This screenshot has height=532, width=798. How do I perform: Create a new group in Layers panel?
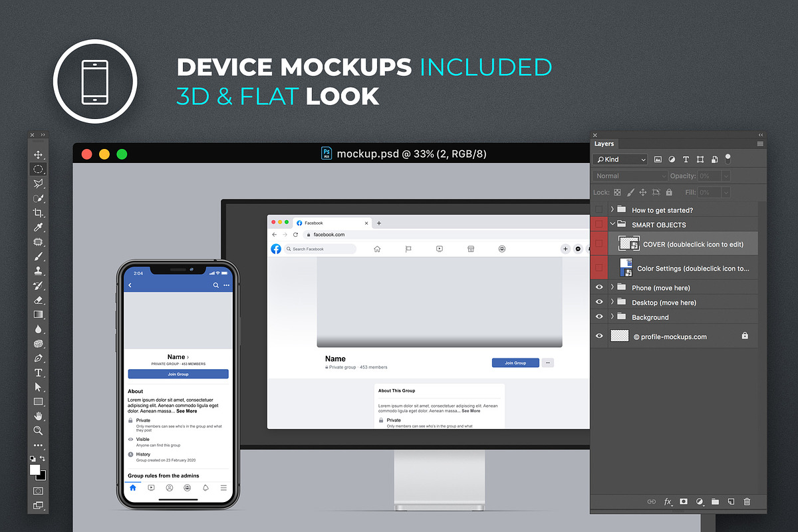pyautogui.click(x=715, y=502)
